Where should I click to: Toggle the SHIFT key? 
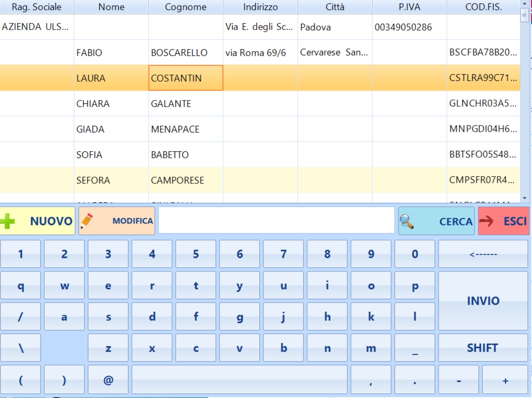click(x=483, y=348)
